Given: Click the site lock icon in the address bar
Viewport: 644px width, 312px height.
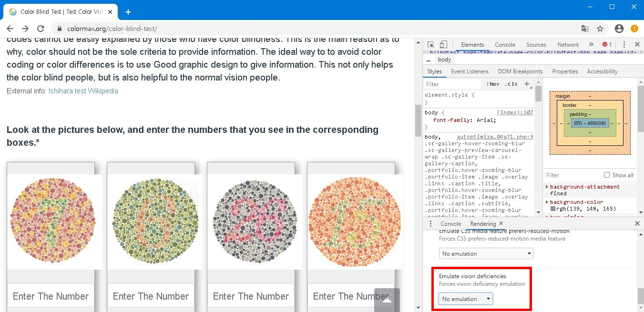Looking at the screenshot, I should click(60, 29).
